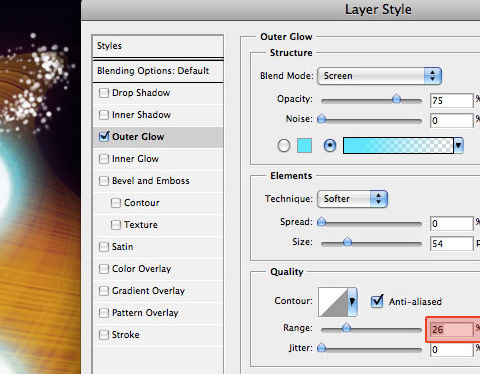Uncheck the Outer Glow checkbox
The height and width of the screenshot is (374, 480).
click(104, 136)
